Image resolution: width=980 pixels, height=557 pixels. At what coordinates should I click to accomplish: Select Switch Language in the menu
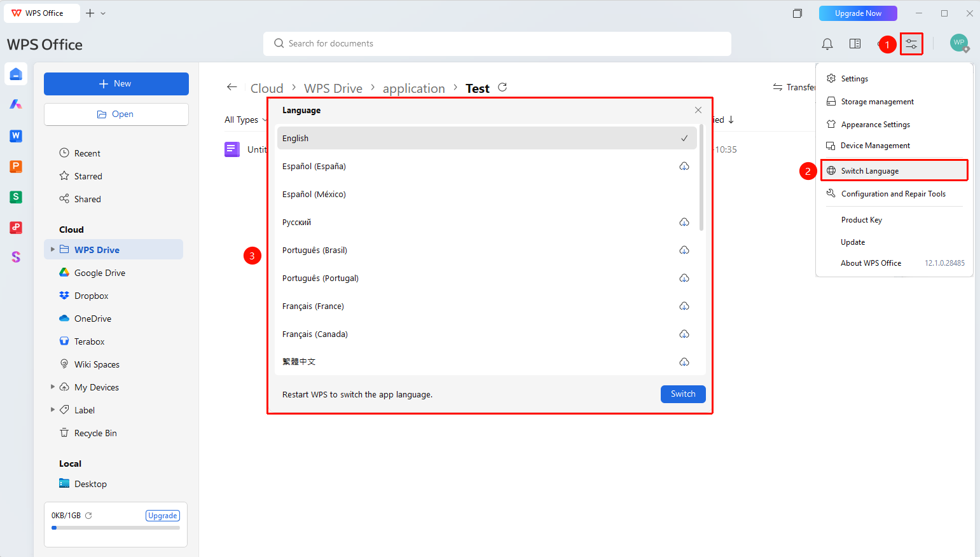coord(894,170)
